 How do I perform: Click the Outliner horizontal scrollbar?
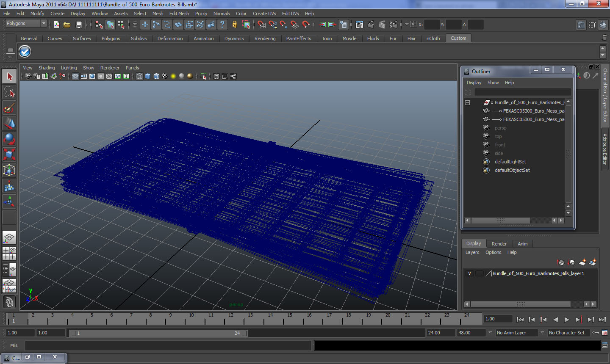click(500, 221)
